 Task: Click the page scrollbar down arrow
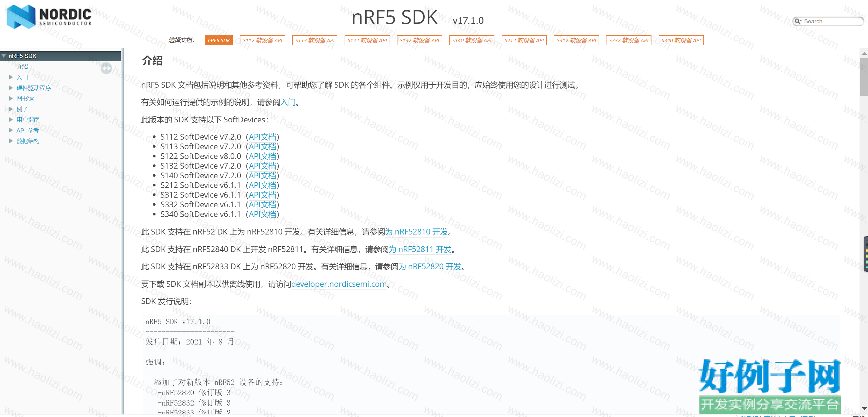[x=864, y=409]
